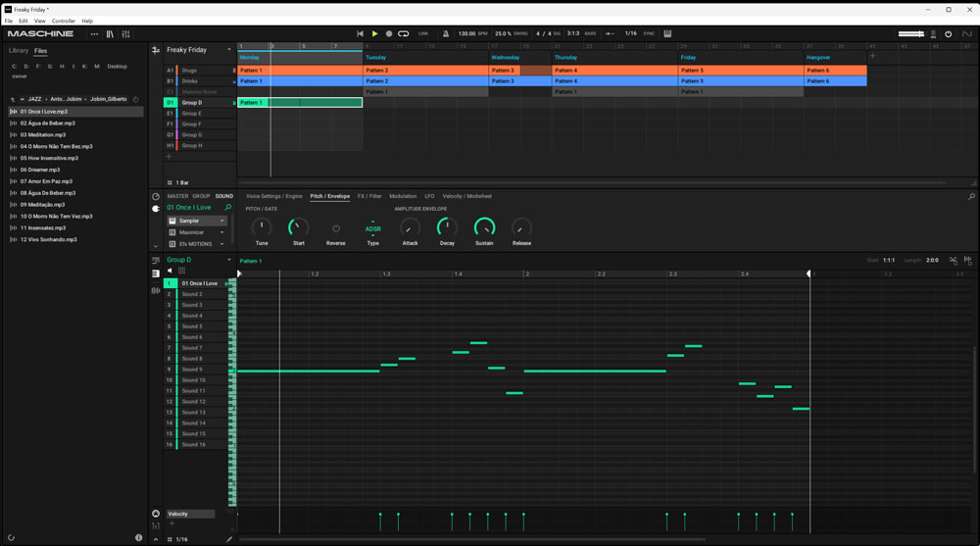The width and height of the screenshot is (980, 546).
Task: Toggle the audio engine power icon
Action: pos(948,33)
